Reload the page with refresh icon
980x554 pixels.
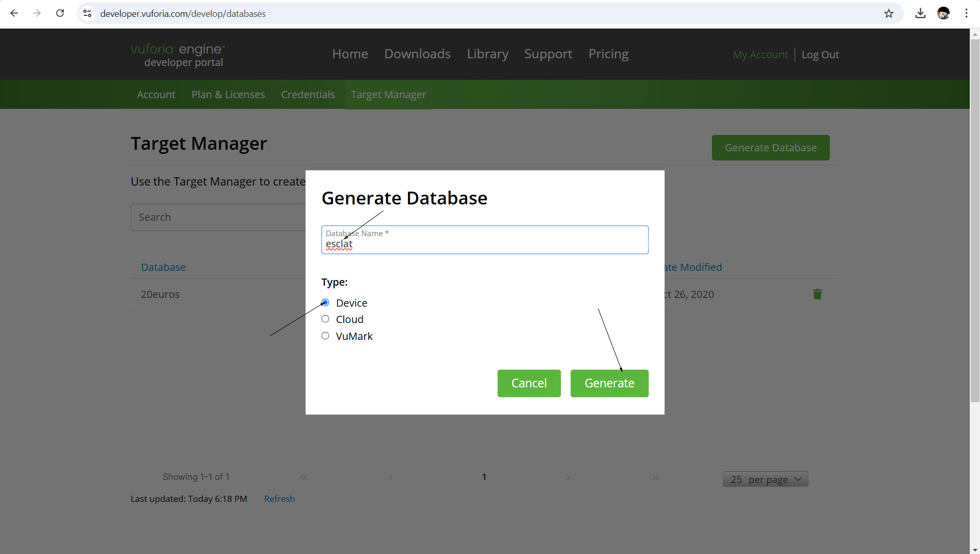(60, 13)
